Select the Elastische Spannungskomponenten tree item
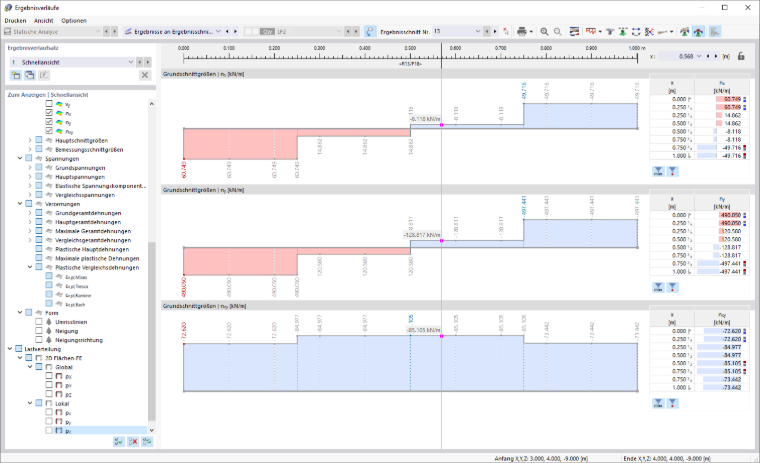Screen dimensions: 760x463 100,186
